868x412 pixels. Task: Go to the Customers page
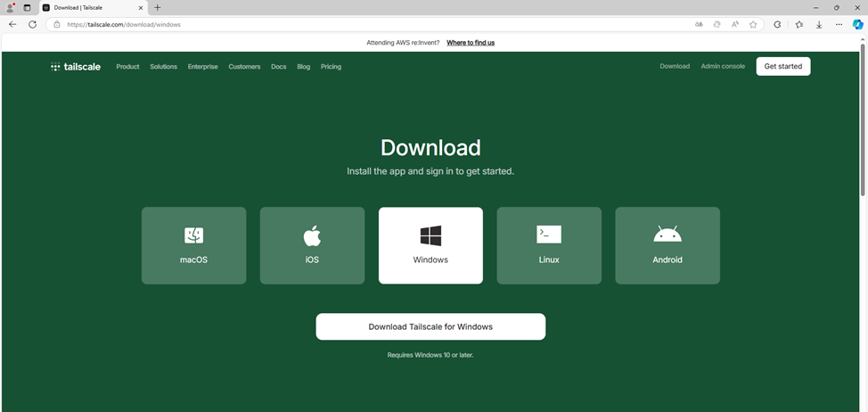click(x=244, y=67)
